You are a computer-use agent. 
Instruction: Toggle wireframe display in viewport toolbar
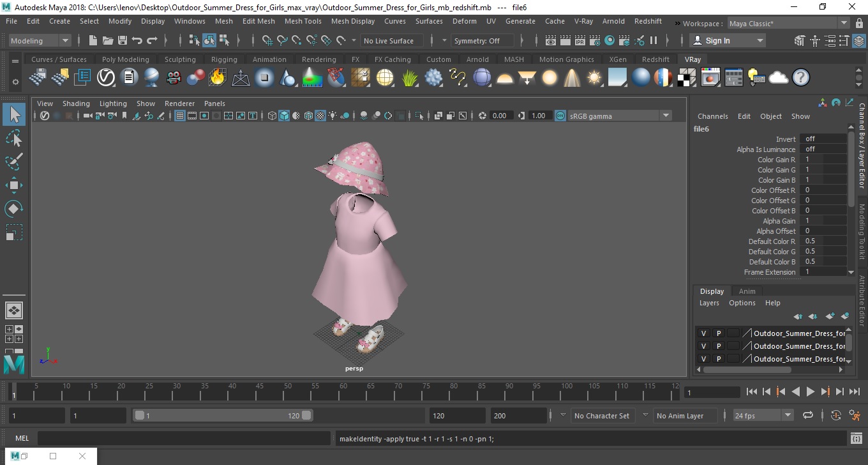[273, 116]
